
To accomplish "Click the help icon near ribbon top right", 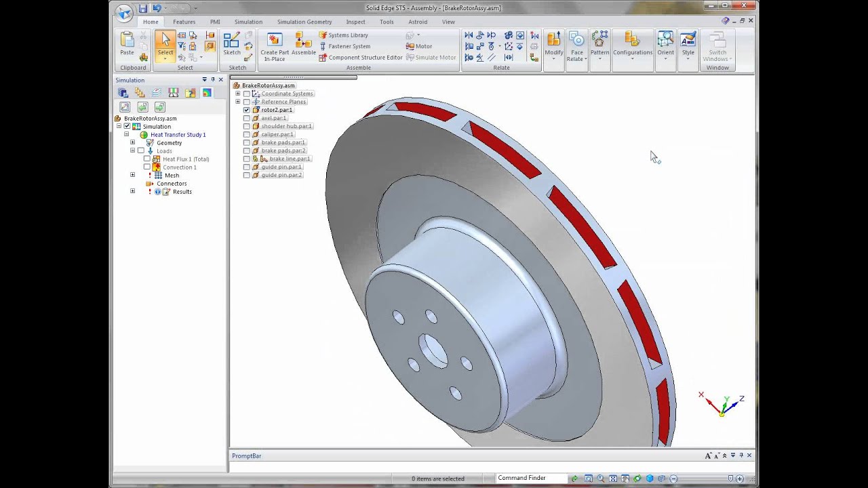I will click(726, 21).
